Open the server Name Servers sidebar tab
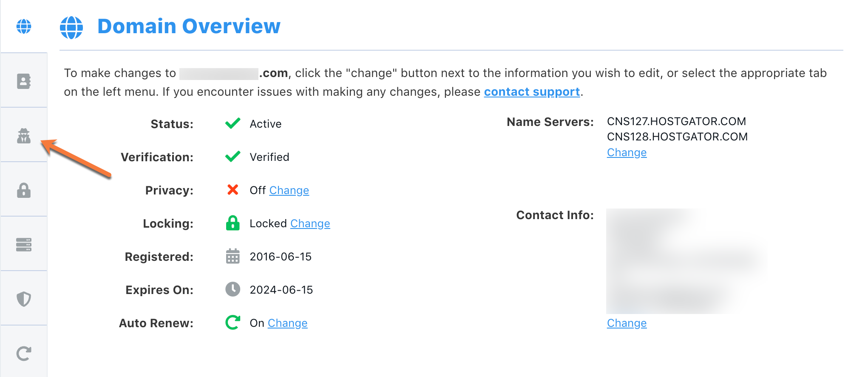 point(24,245)
